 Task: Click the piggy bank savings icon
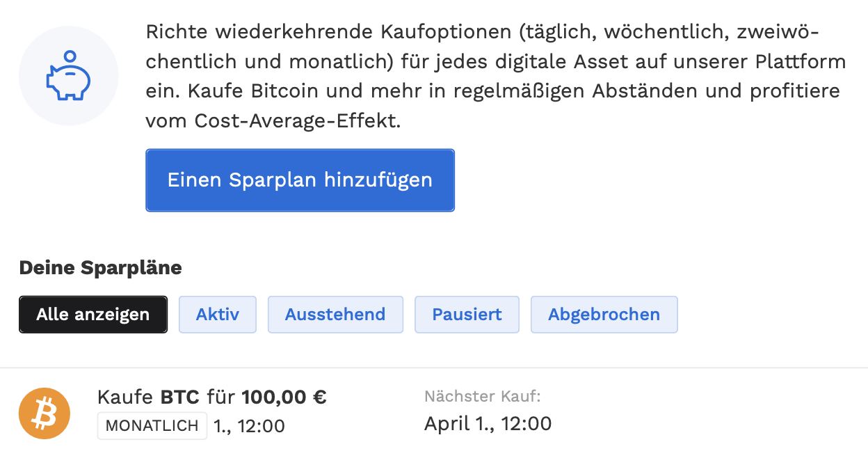68,76
